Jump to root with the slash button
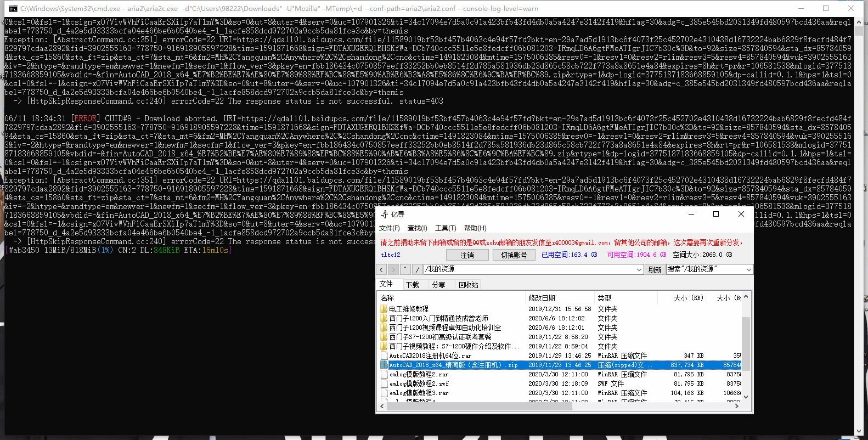 pos(418,269)
